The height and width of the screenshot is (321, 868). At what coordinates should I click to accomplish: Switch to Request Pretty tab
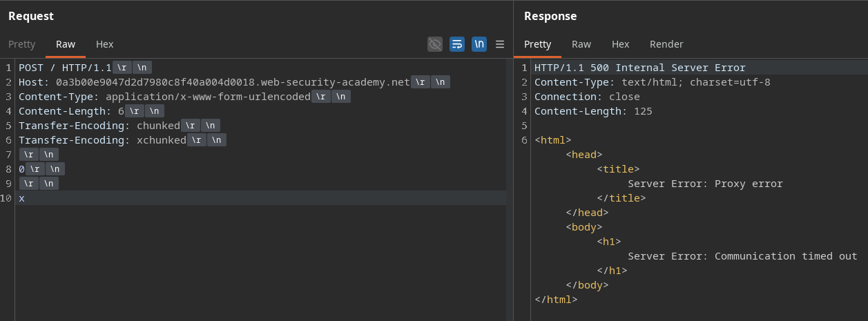coord(21,44)
